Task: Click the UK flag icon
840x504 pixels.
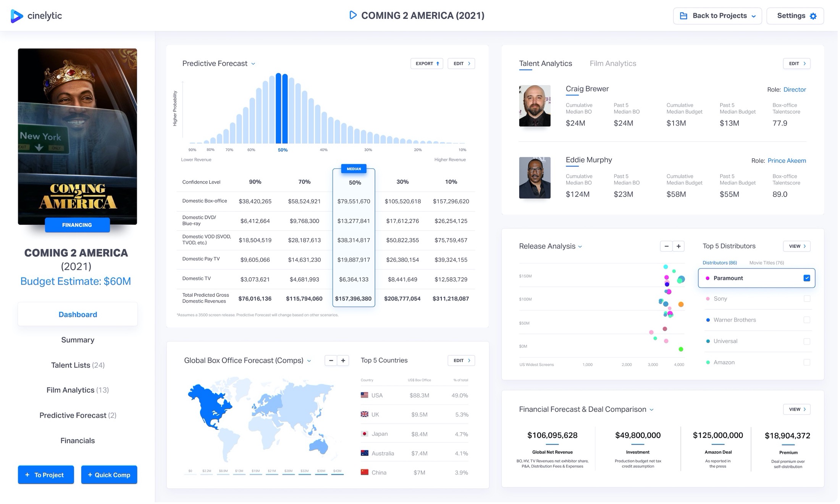Action: [x=364, y=414]
